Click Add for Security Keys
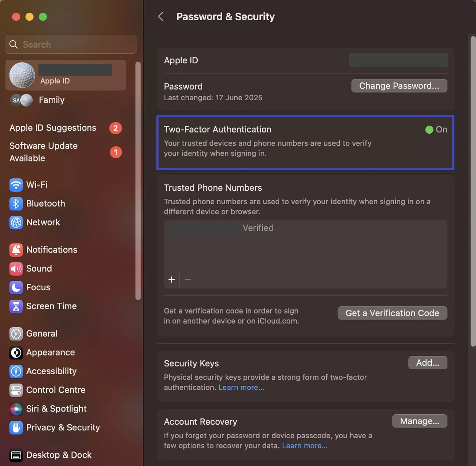This screenshot has height=466, width=476. (x=427, y=363)
